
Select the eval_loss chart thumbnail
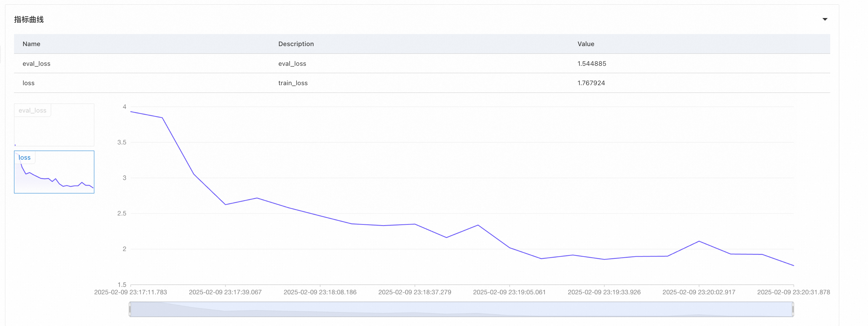point(54,125)
